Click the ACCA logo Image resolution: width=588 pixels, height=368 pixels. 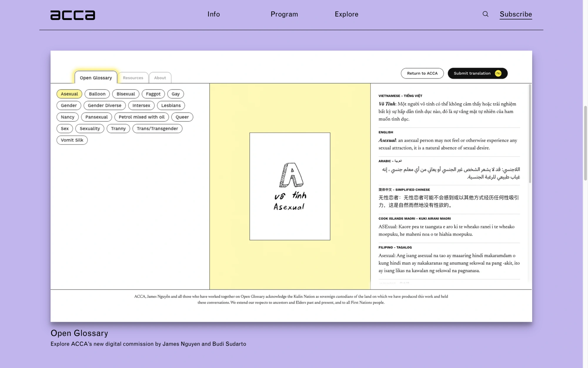point(73,15)
